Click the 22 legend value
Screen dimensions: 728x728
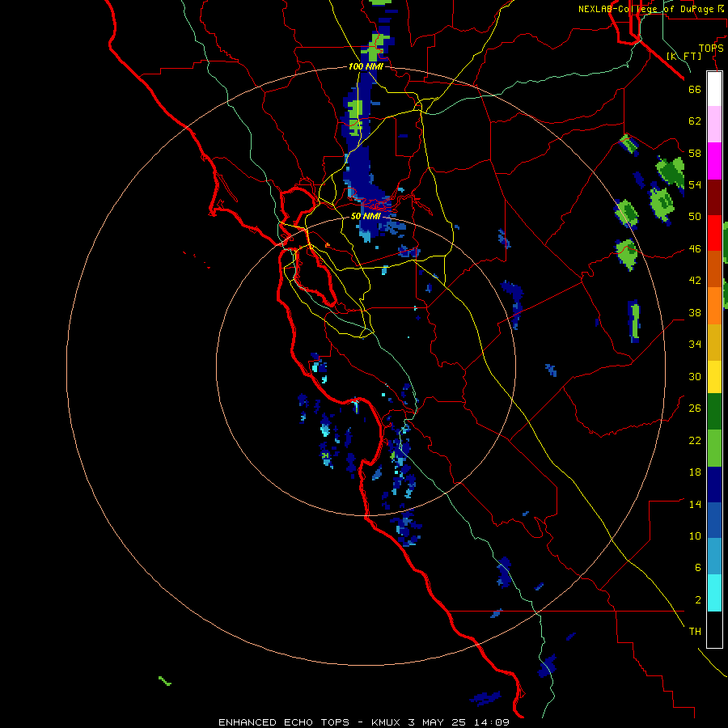pos(695,441)
